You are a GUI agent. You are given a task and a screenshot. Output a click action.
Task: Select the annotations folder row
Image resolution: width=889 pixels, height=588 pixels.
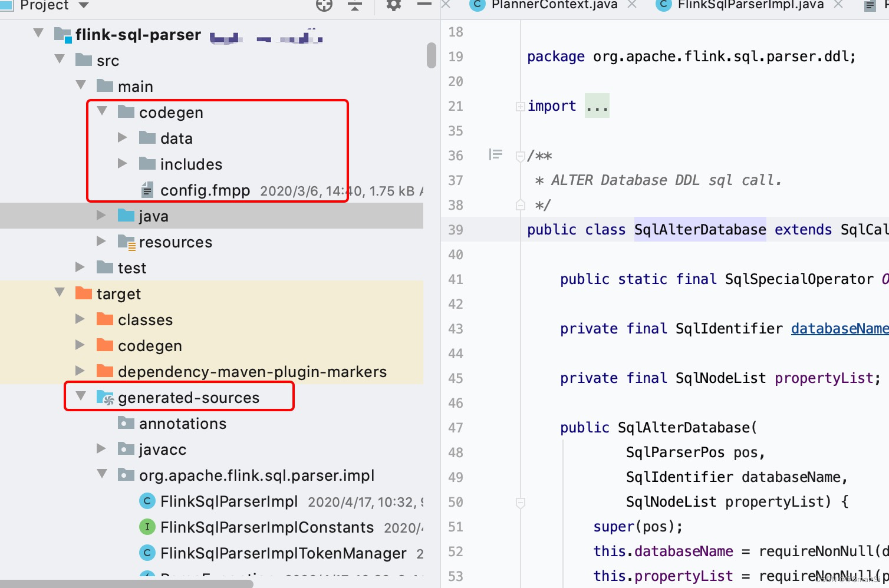(212, 423)
